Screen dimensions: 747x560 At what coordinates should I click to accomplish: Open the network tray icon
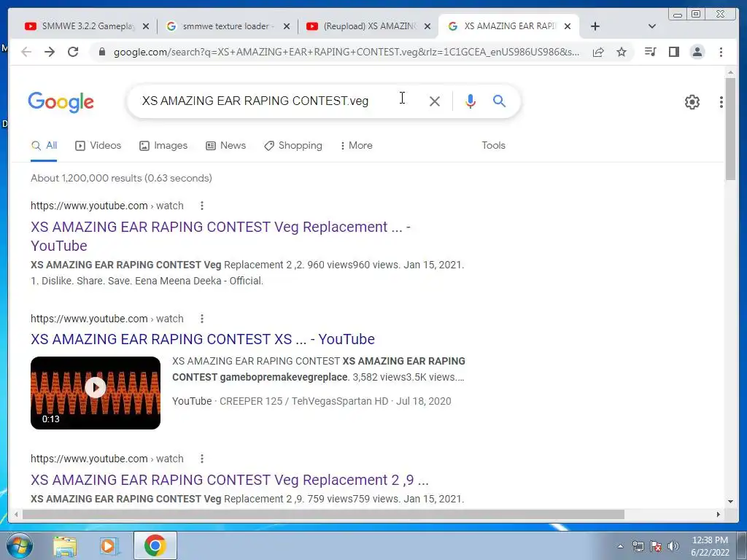point(638,547)
